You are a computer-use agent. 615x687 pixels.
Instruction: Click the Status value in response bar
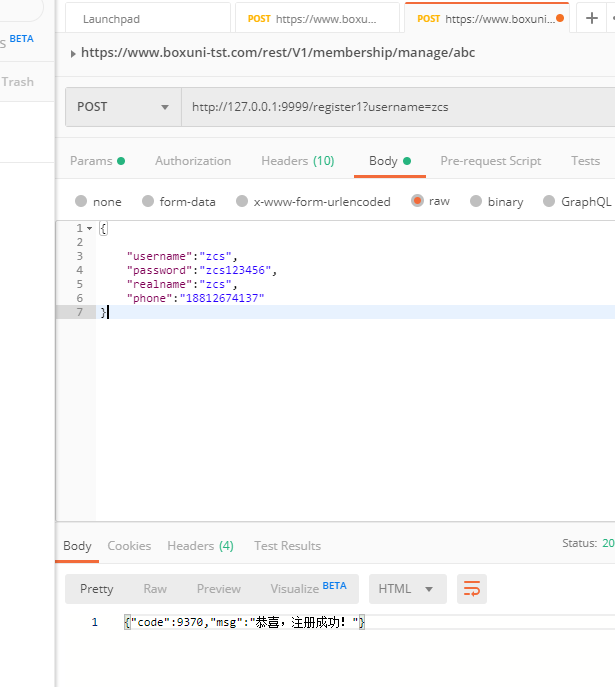(x=608, y=543)
